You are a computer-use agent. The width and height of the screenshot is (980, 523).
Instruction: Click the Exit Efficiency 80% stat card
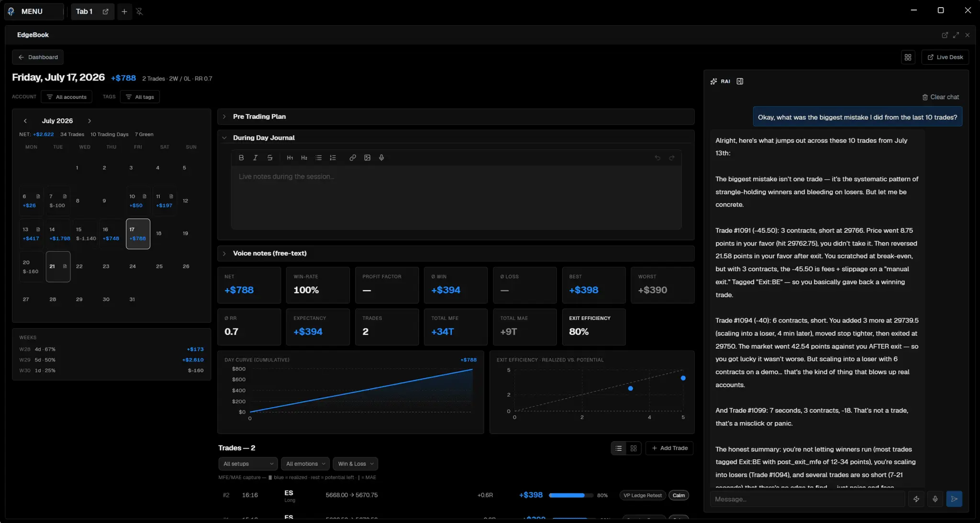(594, 327)
